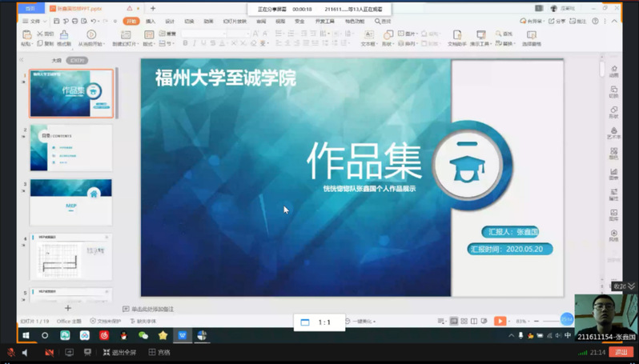Switch to reading view icon
Image resolution: width=639 pixels, height=364 pixels.
pos(473,322)
